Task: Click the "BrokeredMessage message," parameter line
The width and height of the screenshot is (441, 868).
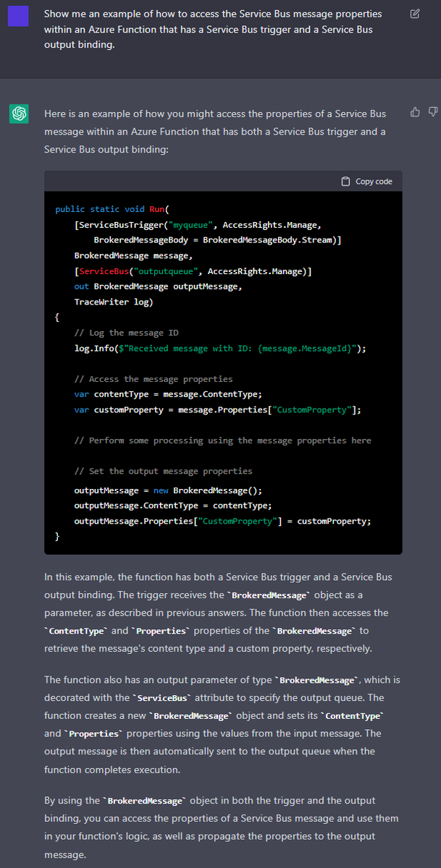Action: pyautogui.click(x=133, y=255)
